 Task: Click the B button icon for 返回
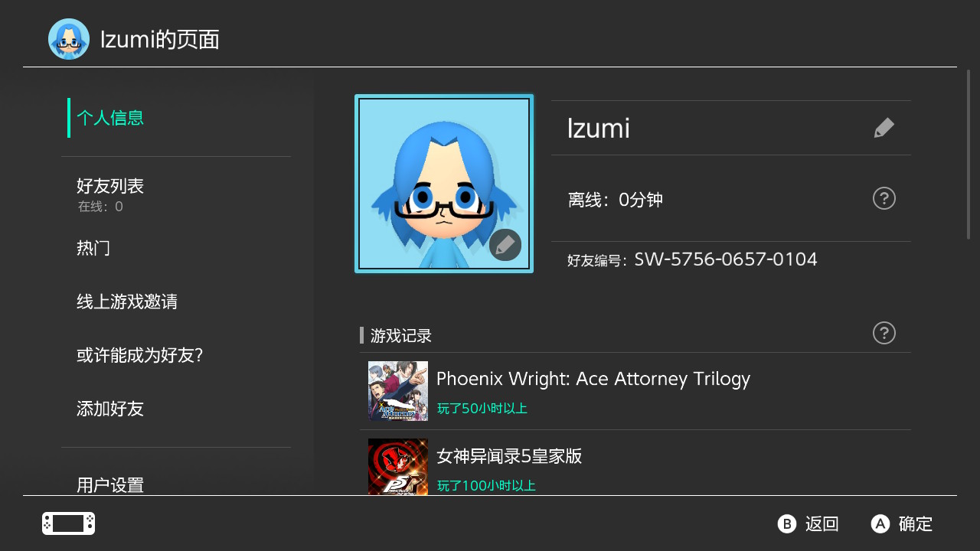(787, 523)
